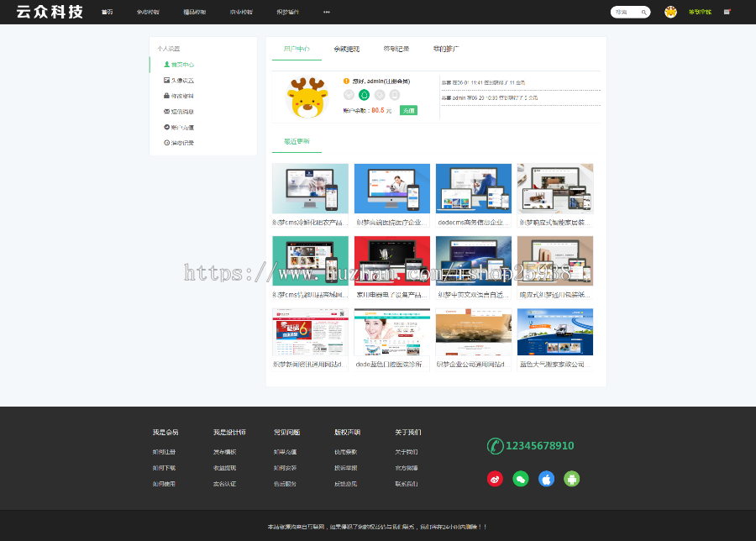Open the teal background mall template thumbnail
The image size is (756, 541).
(x=310, y=261)
